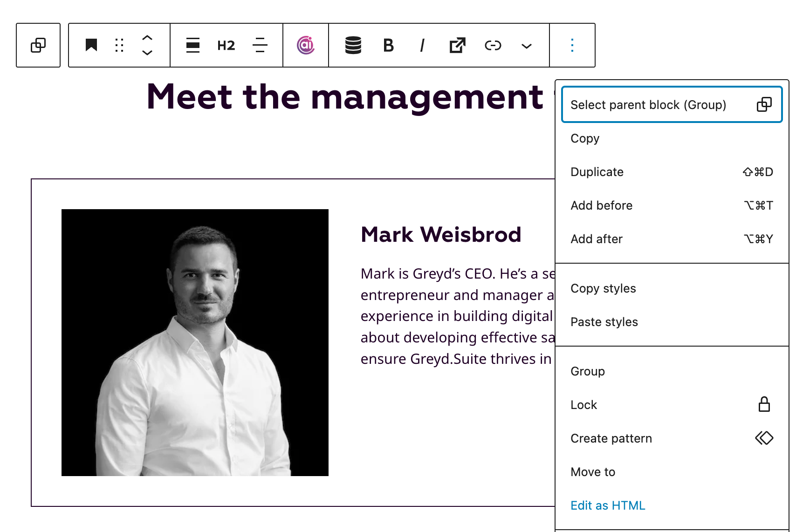Image resolution: width=796 pixels, height=532 pixels.
Task: Select Move to in the menu
Action: tap(593, 471)
